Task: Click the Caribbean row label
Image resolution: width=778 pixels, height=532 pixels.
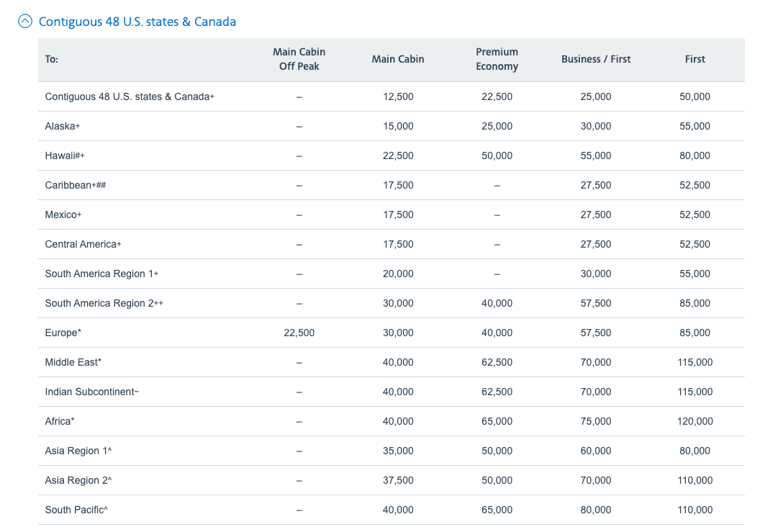Action: tap(75, 185)
